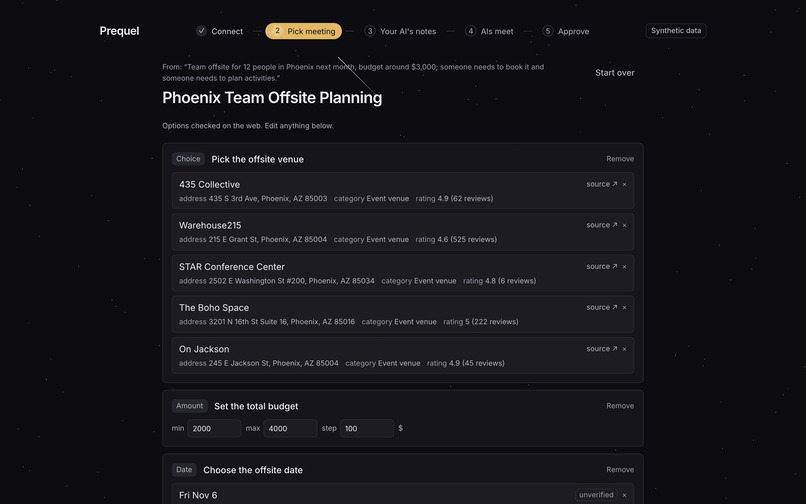Edit the max budget field 4000
This screenshot has height=504, width=806.
pyautogui.click(x=290, y=428)
